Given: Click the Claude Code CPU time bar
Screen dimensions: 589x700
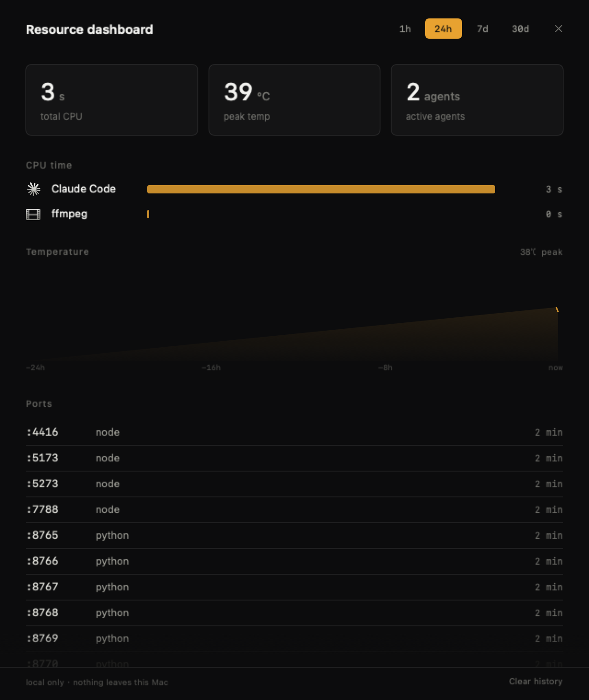Looking at the screenshot, I should [321, 189].
